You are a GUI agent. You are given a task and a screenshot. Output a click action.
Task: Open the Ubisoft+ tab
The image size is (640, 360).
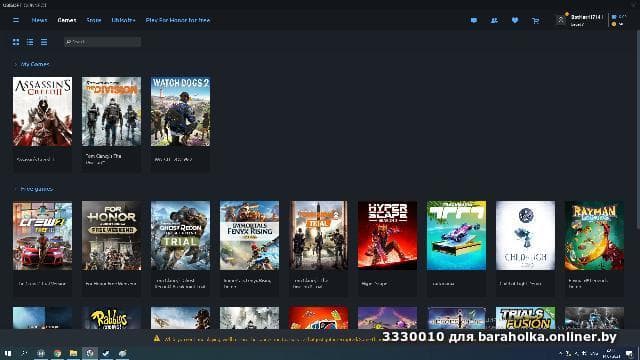[123, 20]
